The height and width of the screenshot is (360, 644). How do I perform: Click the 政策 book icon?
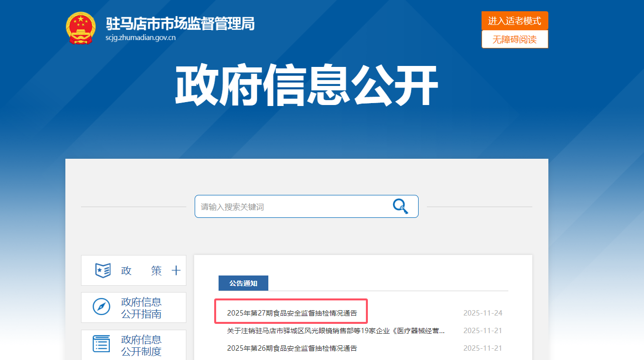click(x=103, y=270)
